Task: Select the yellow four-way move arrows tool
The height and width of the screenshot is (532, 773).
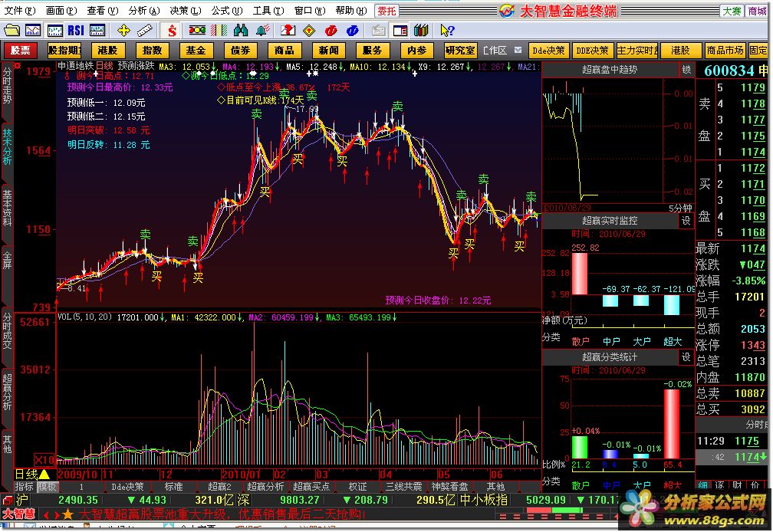Action: tap(123, 31)
